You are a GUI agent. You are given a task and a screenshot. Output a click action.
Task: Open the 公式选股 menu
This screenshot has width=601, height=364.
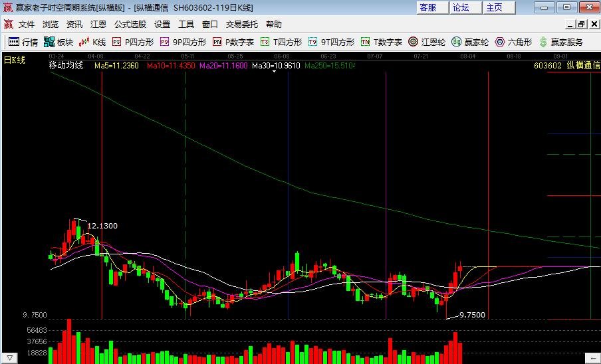pyautogui.click(x=130, y=25)
